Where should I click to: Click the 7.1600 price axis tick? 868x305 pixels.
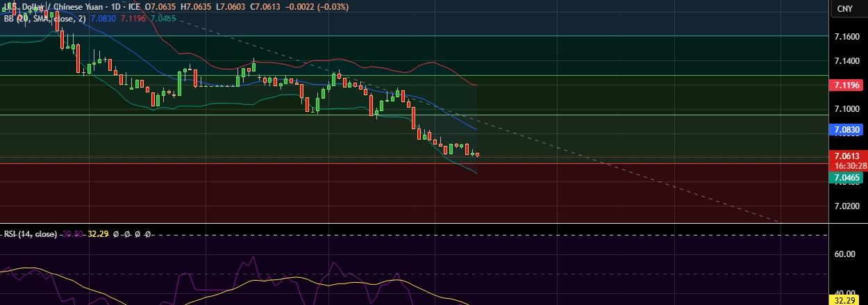[846, 36]
